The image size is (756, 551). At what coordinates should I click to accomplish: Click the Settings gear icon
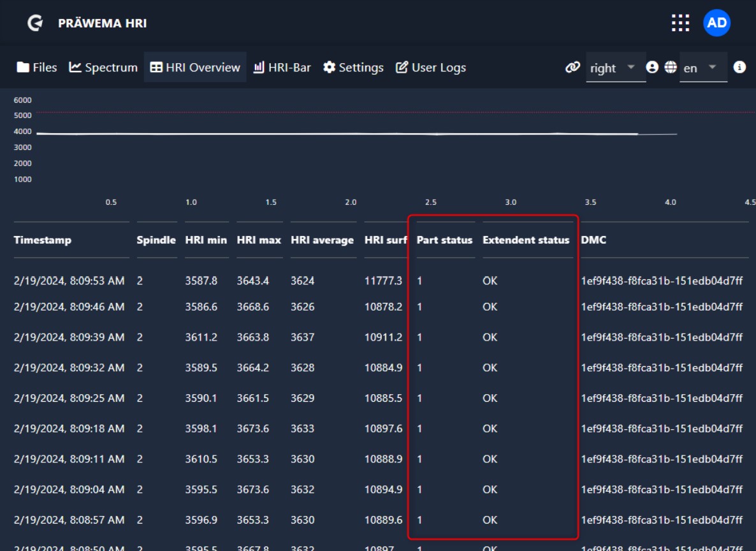tap(329, 68)
